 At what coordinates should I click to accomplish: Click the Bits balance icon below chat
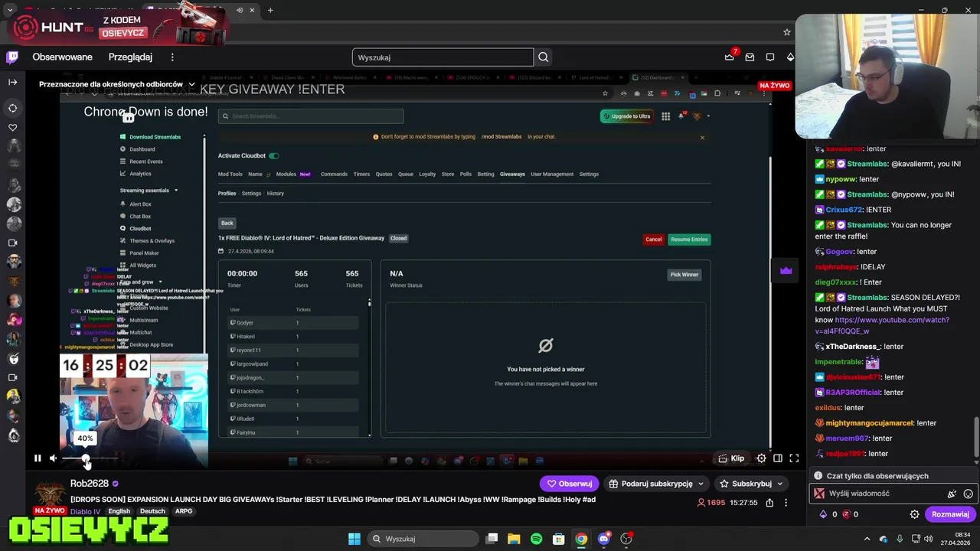(x=823, y=514)
